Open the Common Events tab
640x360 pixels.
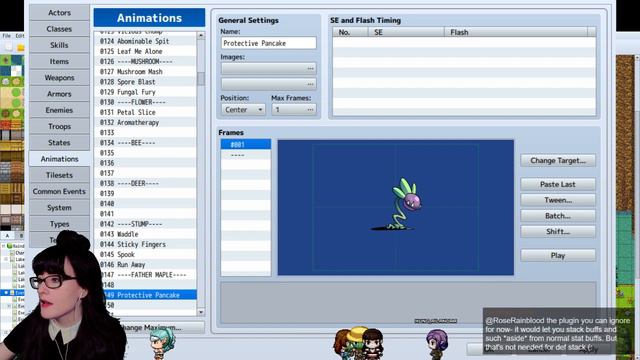[59, 191]
